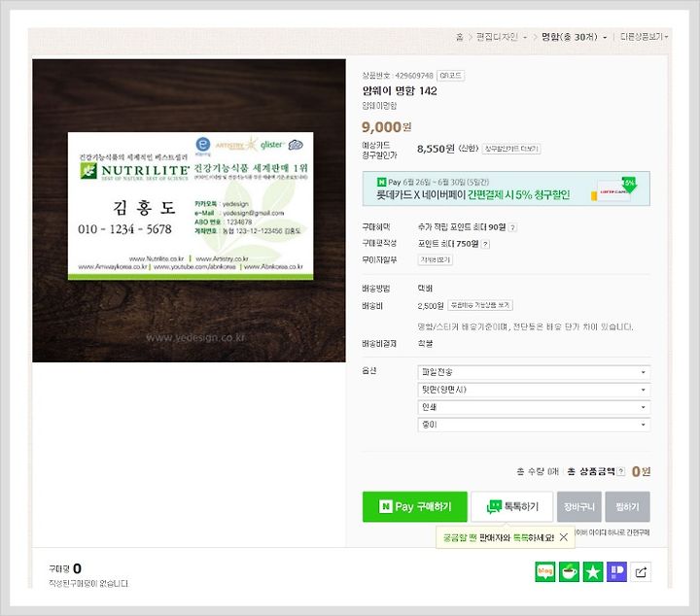Image resolution: width=700 pixels, height=616 pixels.
Task: Open the 파일전송 option dropdown
Action: click(x=534, y=372)
